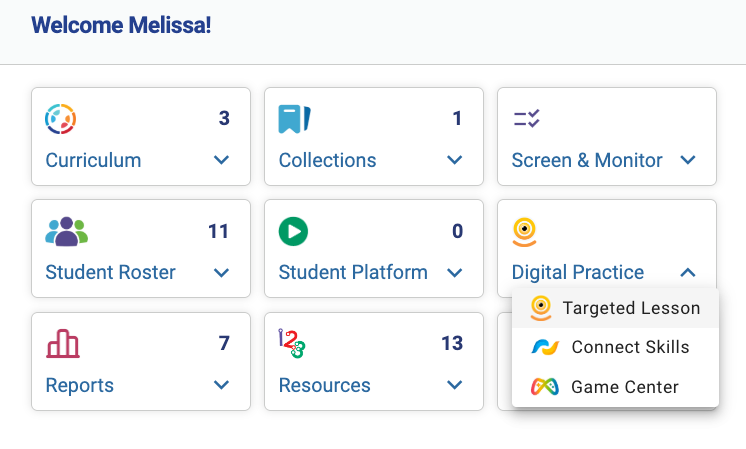Click the blue Collections bookmark icon
The image size is (746, 449).
[x=294, y=119]
